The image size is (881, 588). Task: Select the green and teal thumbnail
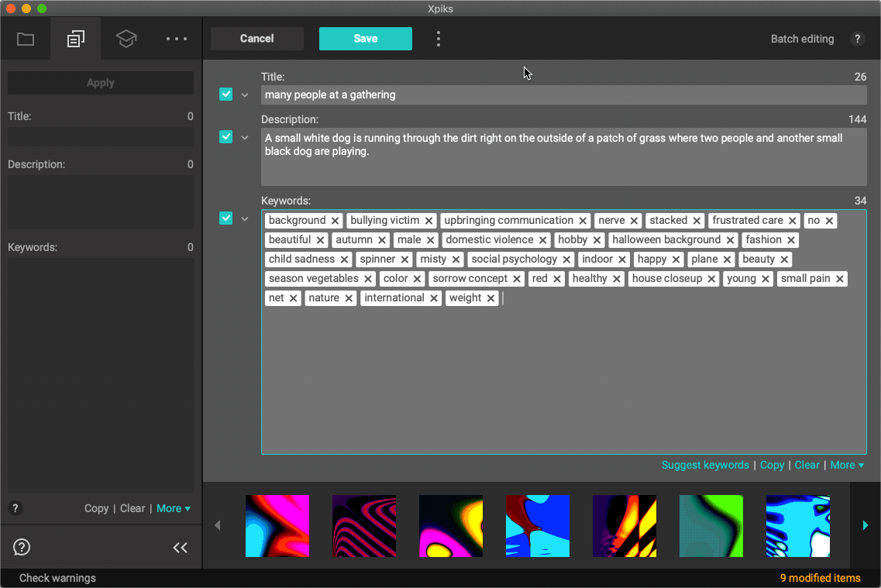coord(711,526)
